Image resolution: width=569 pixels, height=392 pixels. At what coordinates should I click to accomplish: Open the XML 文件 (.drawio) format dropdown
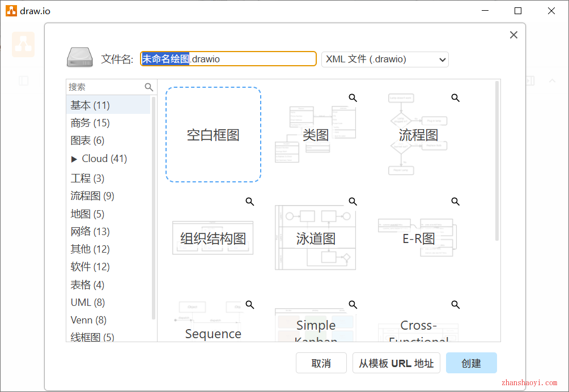pos(385,59)
